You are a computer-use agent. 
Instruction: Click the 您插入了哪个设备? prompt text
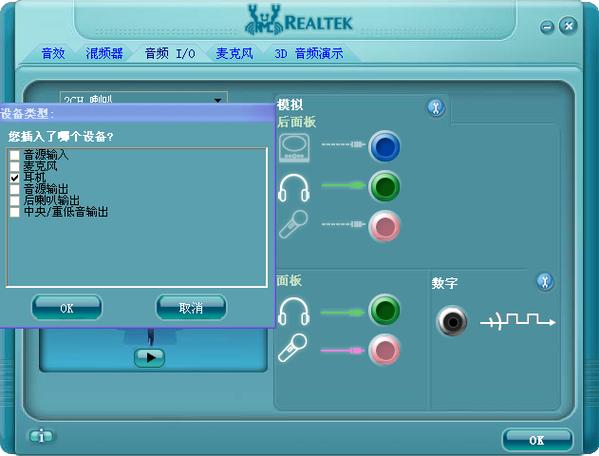click(61, 136)
